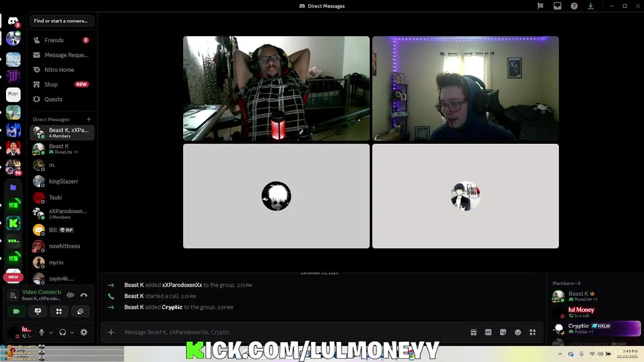Click Find or start a conversation box
Viewport: 644px width, 362px height.
point(61,21)
